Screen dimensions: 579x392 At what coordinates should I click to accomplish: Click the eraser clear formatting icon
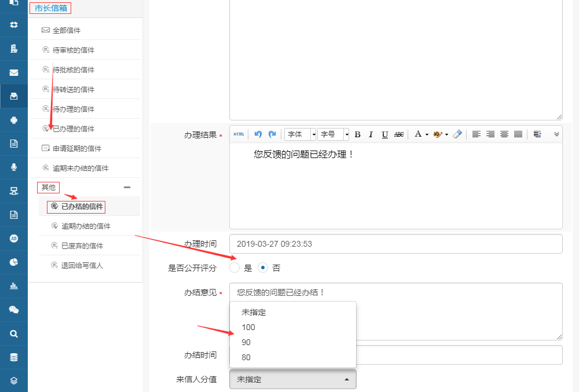click(457, 134)
